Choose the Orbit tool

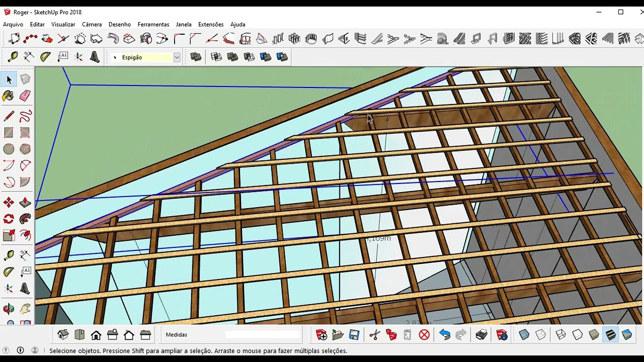coord(9,309)
